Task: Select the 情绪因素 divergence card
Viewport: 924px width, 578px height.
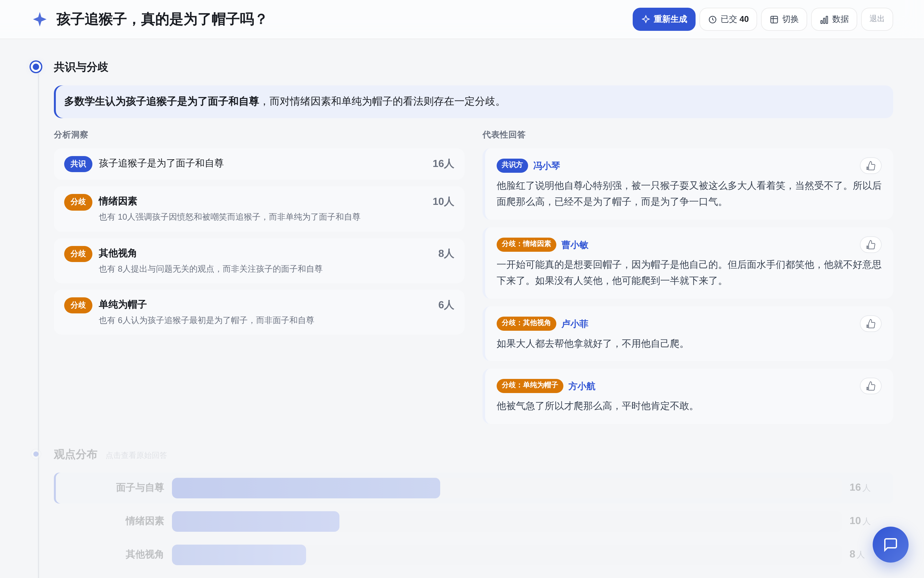Action: coord(259,209)
